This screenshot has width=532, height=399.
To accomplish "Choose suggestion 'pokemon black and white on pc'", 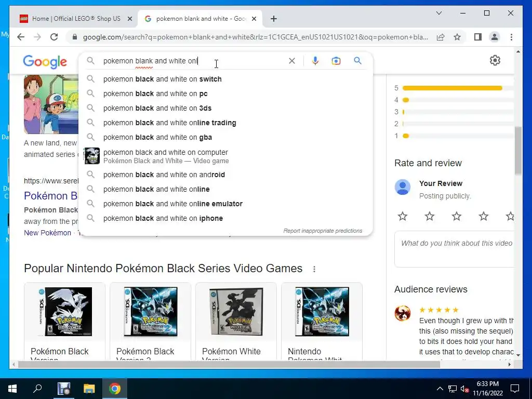I will (225, 94).
